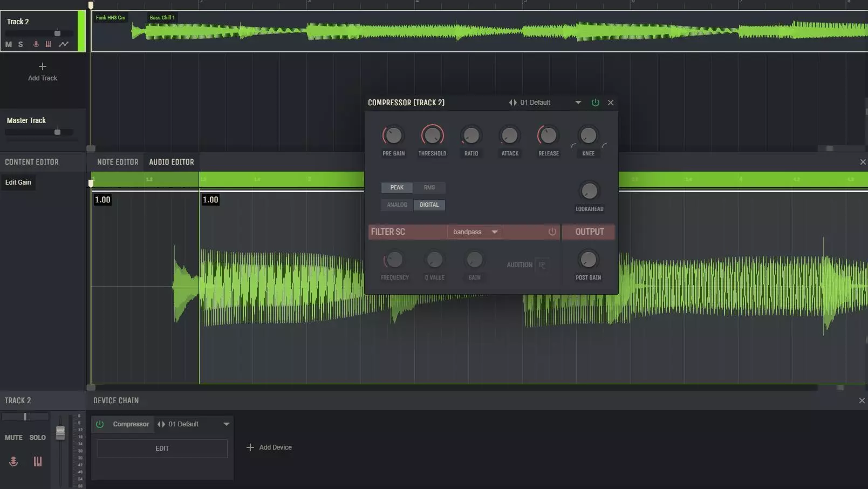Switch to the Note Editor tab
Viewport: 868px width, 489px height.
coord(118,162)
